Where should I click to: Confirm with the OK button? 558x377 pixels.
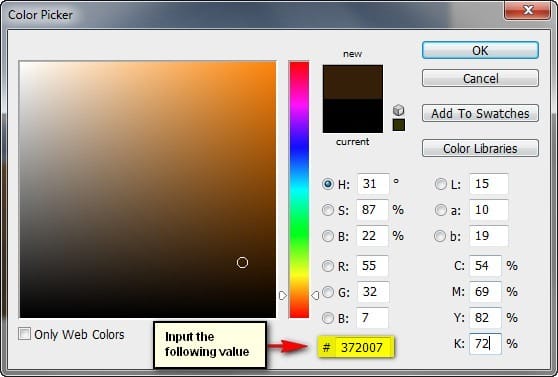(480, 50)
